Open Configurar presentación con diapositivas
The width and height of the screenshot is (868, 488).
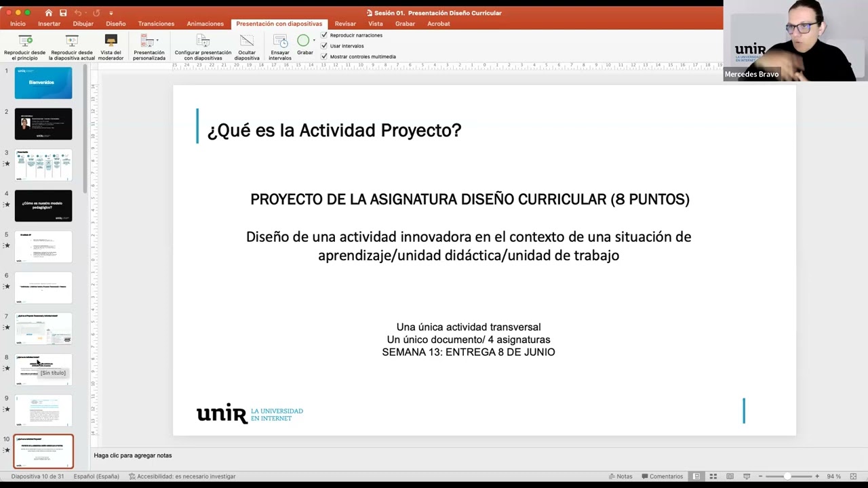click(x=203, y=47)
